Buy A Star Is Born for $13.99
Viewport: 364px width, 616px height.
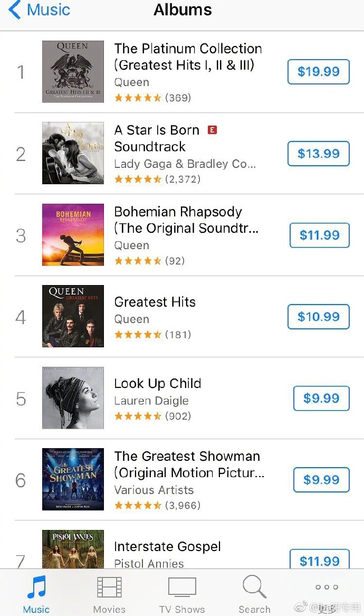pyautogui.click(x=318, y=154)
